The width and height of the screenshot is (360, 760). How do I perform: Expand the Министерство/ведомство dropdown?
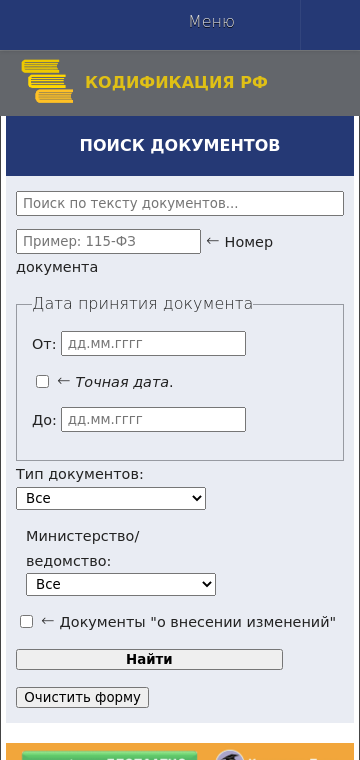[x=121, y=585]
